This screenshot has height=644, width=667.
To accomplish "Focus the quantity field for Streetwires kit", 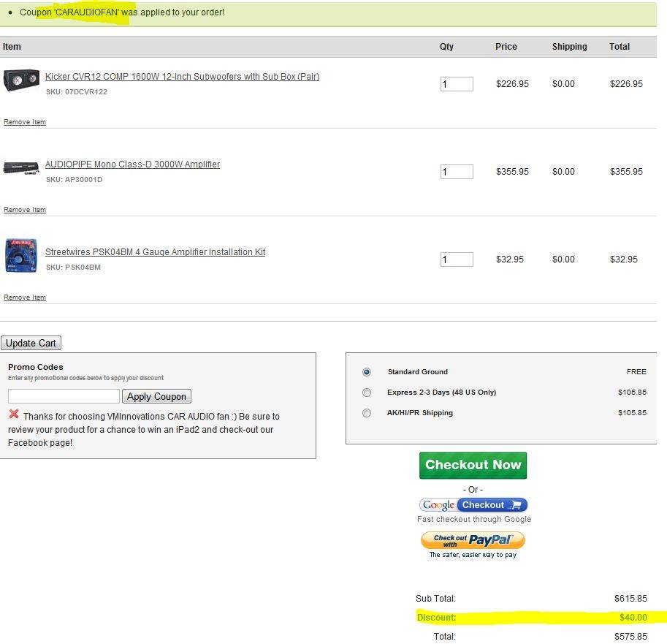I will point(457,260).
